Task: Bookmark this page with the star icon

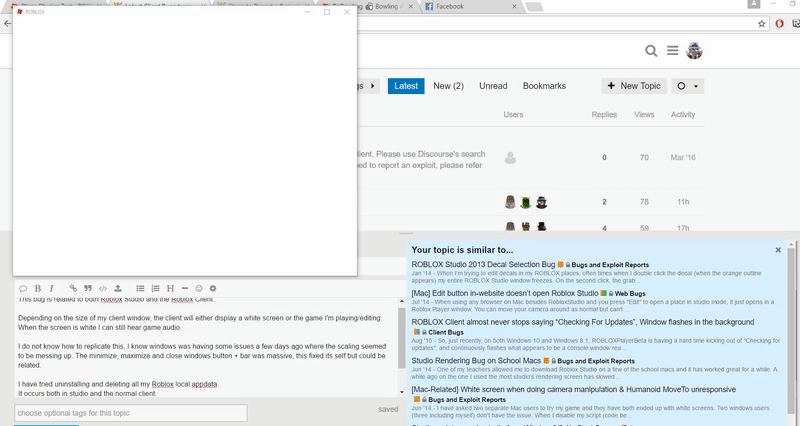Action: pyautogui.click(x=762, y=23)
